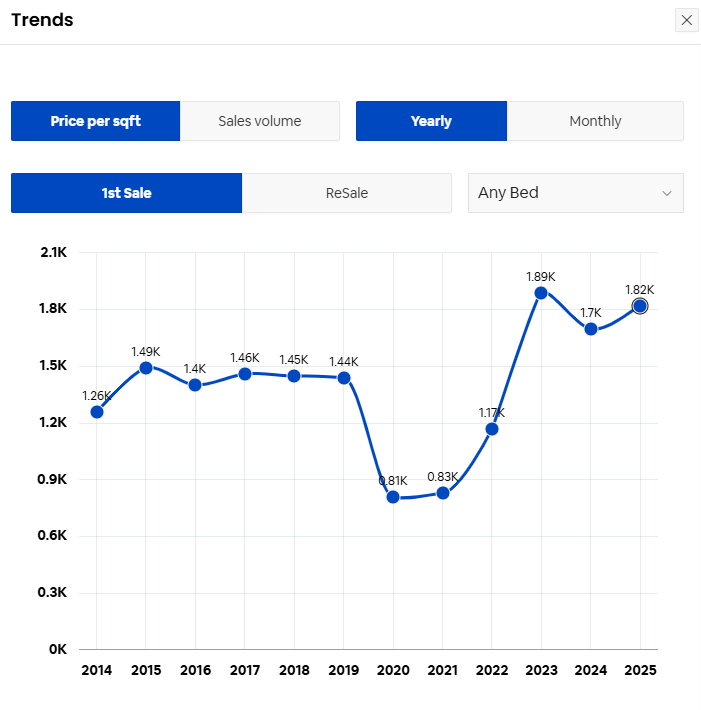The height and width of the screenshot is (710, 701).
Task: Click the 2024 data point at 1.7K
Action: pyautogui.click(x=591, y=329)
